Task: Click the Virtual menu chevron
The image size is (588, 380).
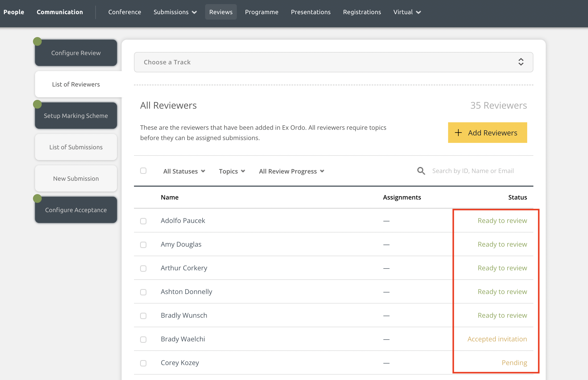Action: tap(418, 12)
